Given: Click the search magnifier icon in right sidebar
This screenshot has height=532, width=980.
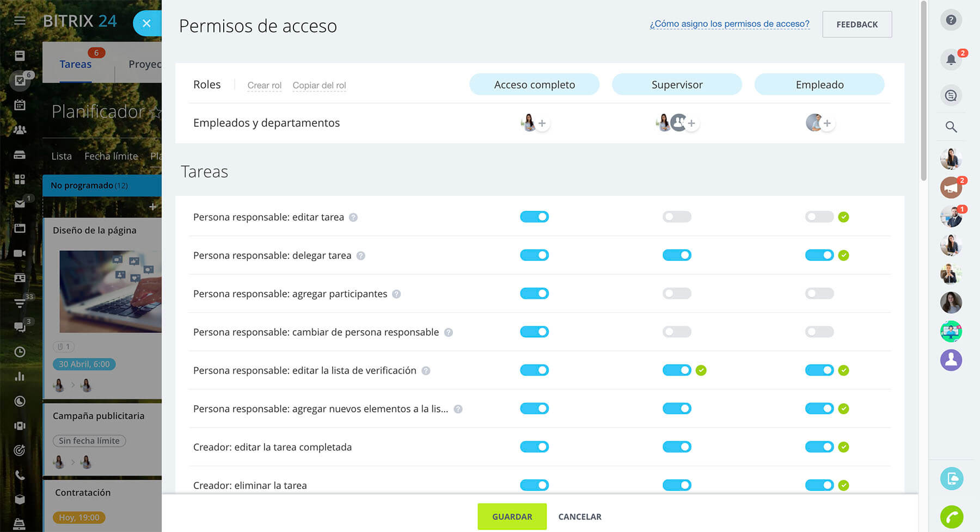Looking at the screenshot, I should click(951, 127).
